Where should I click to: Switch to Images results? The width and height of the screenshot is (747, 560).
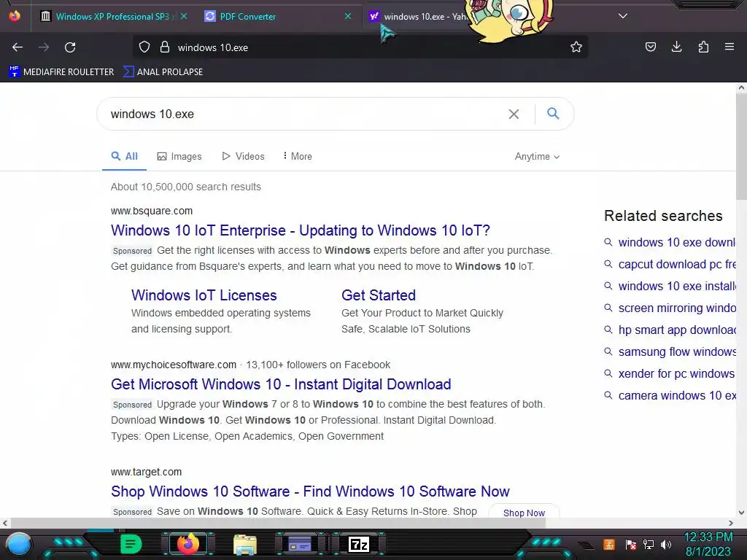[179, 156]
